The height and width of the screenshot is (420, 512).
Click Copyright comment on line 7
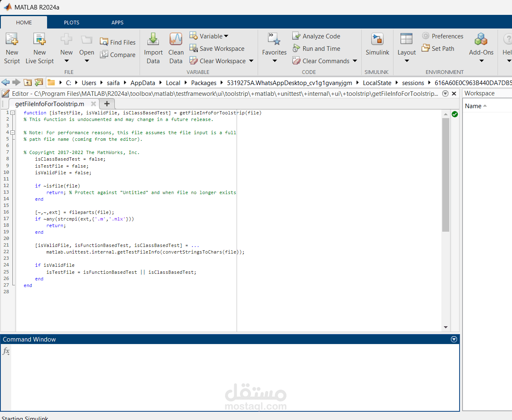coord(81,152)
